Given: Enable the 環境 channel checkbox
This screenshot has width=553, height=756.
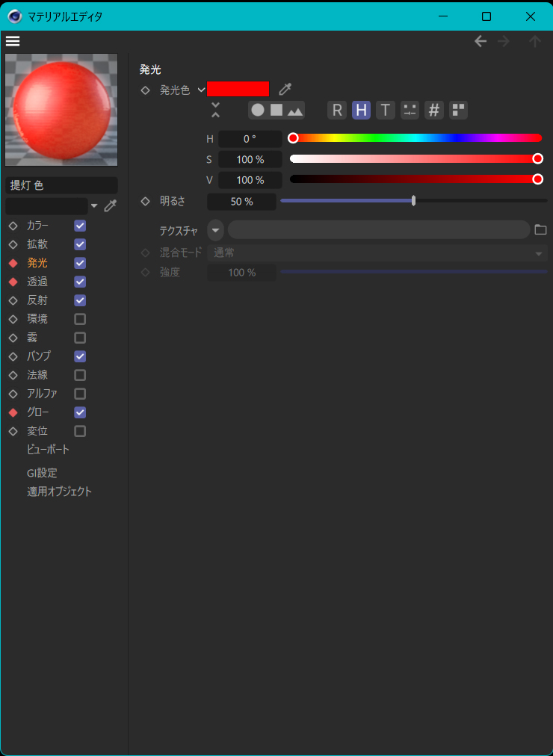Looking at the screenshot, I should point(80,319).
